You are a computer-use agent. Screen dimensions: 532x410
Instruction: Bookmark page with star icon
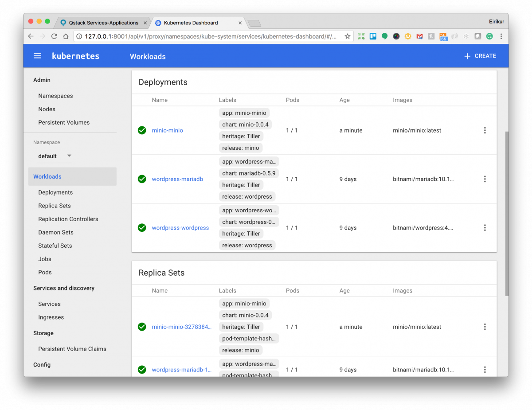pyautogui.click(x=348, y=36)
